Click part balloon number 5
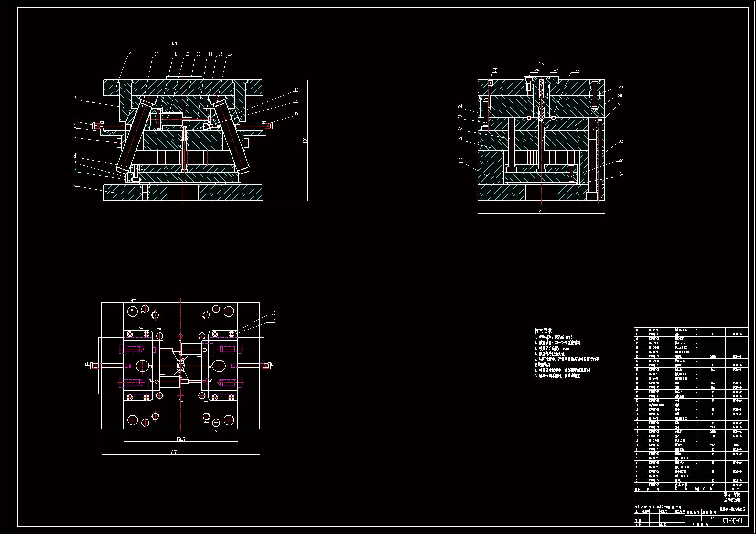Image resolution: width=756 pixels, height=534 pixels. tap(75, 136)
